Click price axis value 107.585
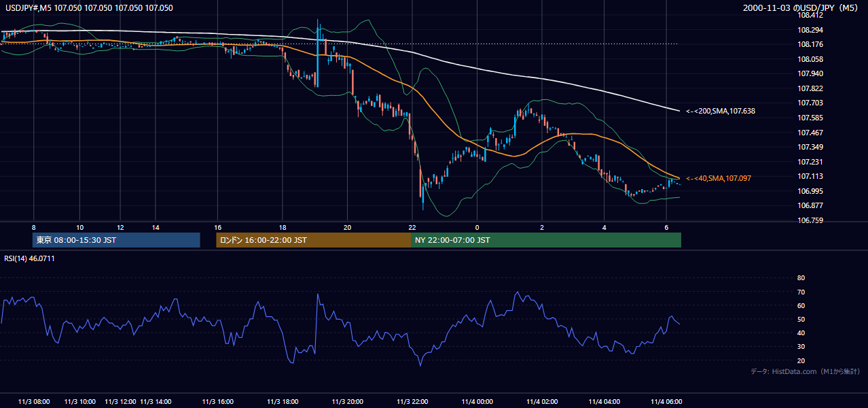The height and width of the screenshot is (408, 868). tap(810, 118)
